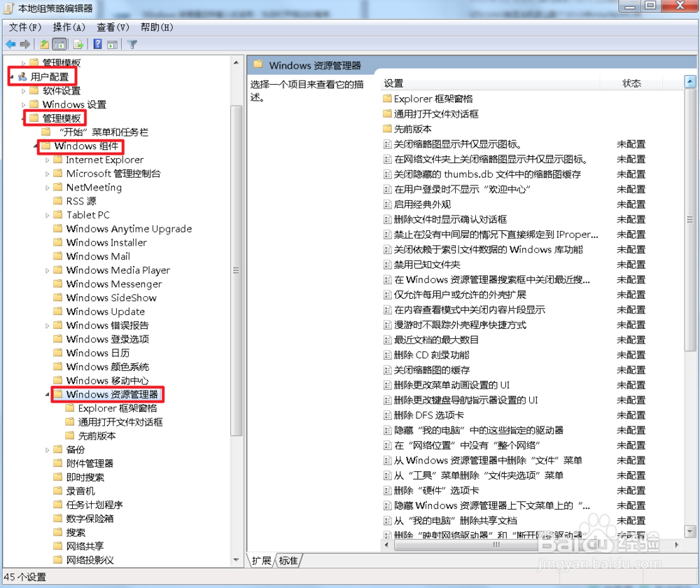Click the Filter funnel toolbar icon

[x=132, y=44]
